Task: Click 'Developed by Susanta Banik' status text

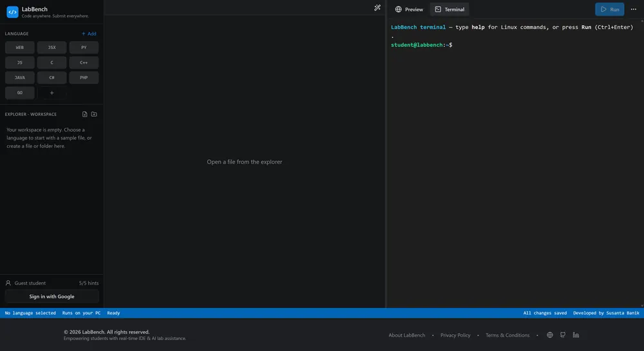Action: point(606,313)
